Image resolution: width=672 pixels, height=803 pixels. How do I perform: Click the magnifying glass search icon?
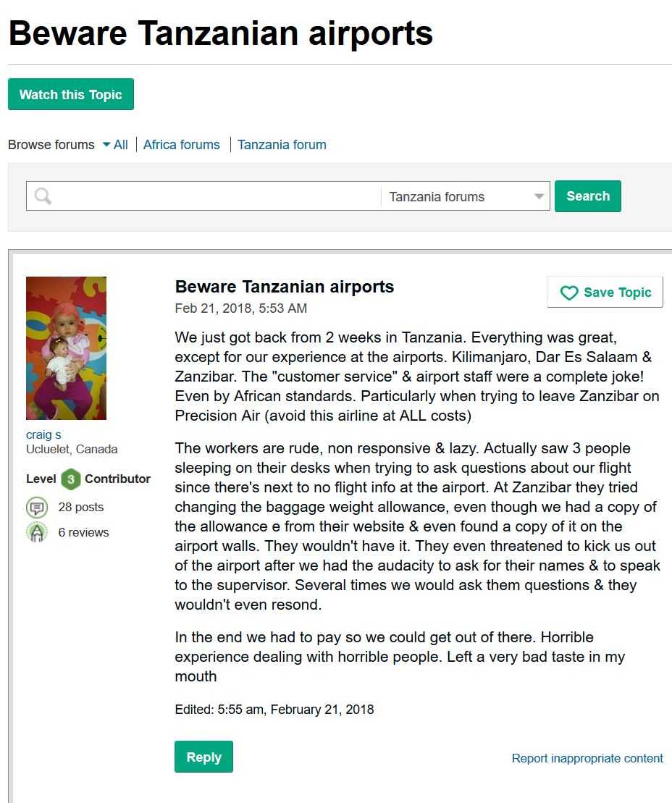[43, 196]
